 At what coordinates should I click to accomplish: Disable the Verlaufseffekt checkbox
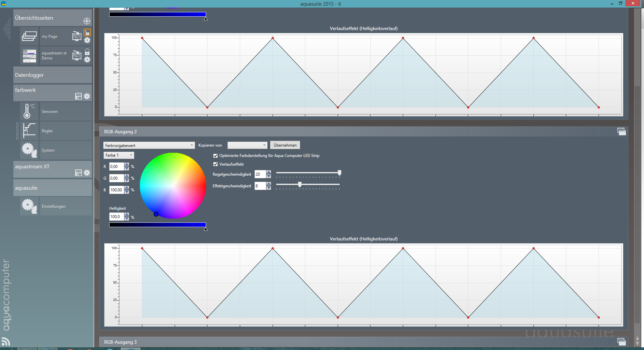tap(215, 164)
